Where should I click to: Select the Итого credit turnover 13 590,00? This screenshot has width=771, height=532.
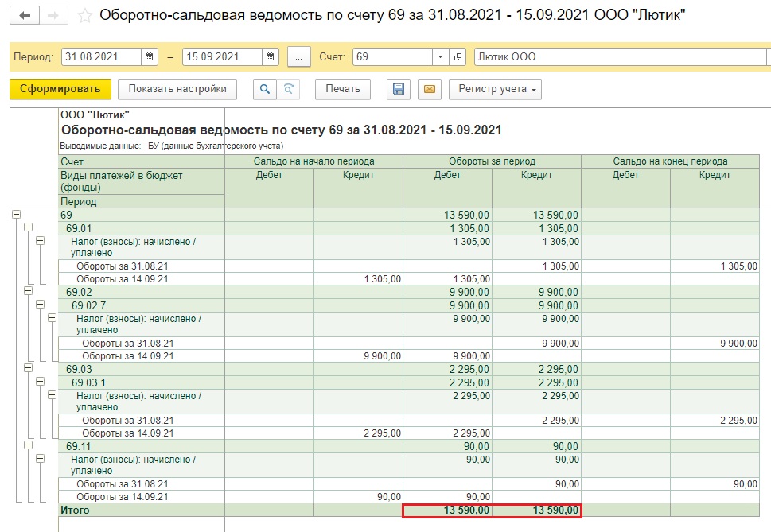[536, 510]
